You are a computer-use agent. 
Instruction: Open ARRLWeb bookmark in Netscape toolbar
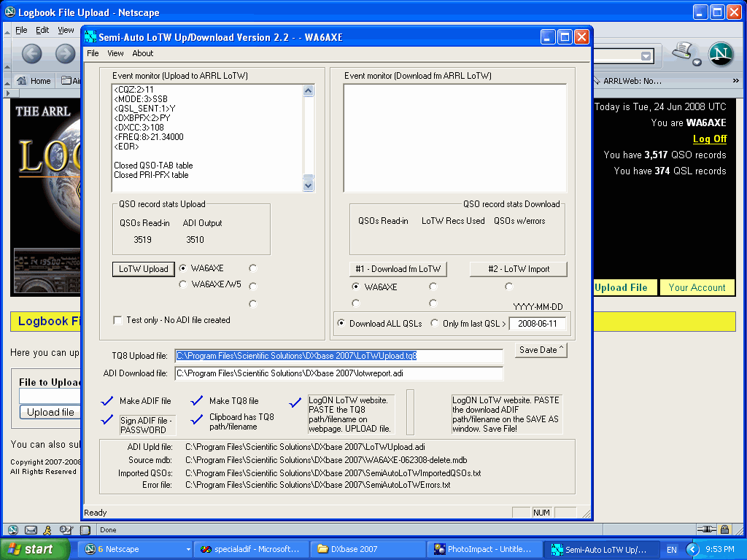tap(628, 81)
